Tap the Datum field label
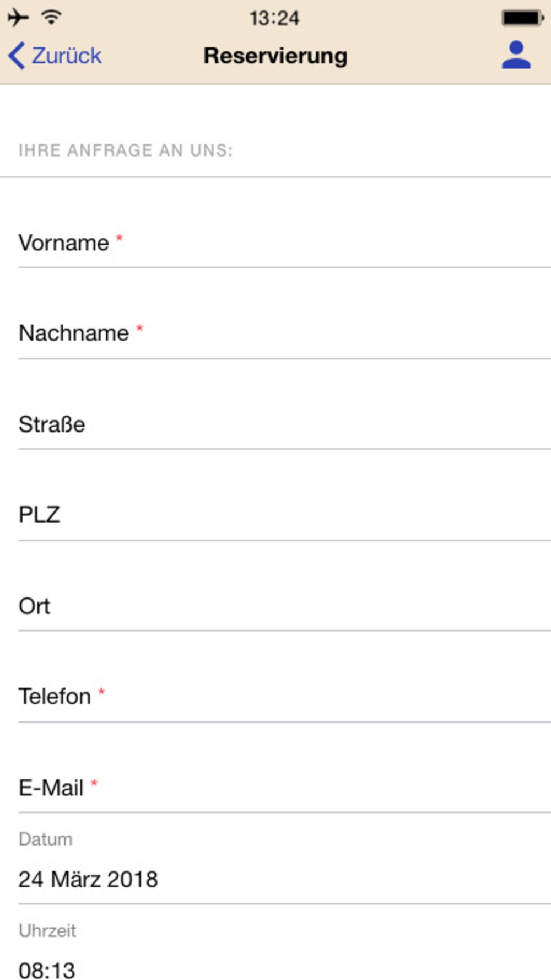The height and width of the screenshot is (980, 551). (46, 839)
